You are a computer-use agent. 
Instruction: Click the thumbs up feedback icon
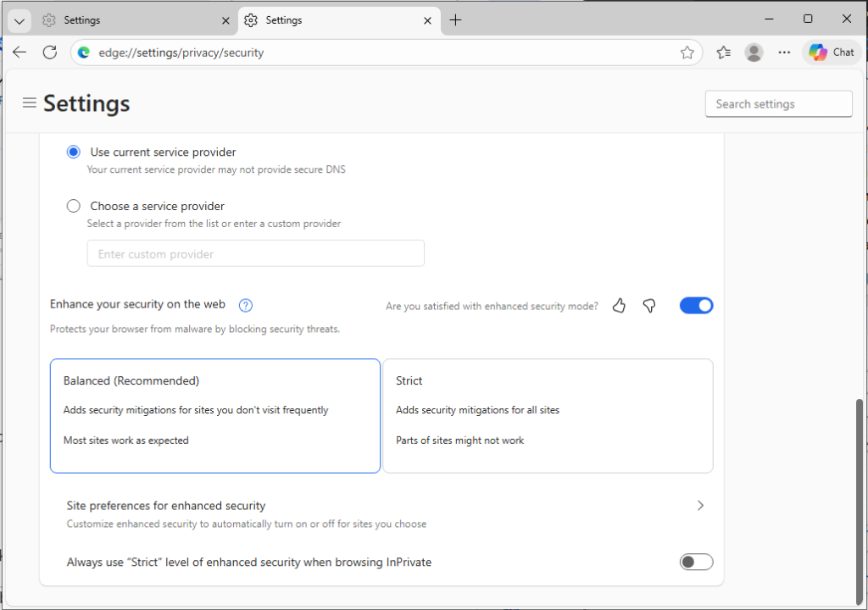point(619,306)
